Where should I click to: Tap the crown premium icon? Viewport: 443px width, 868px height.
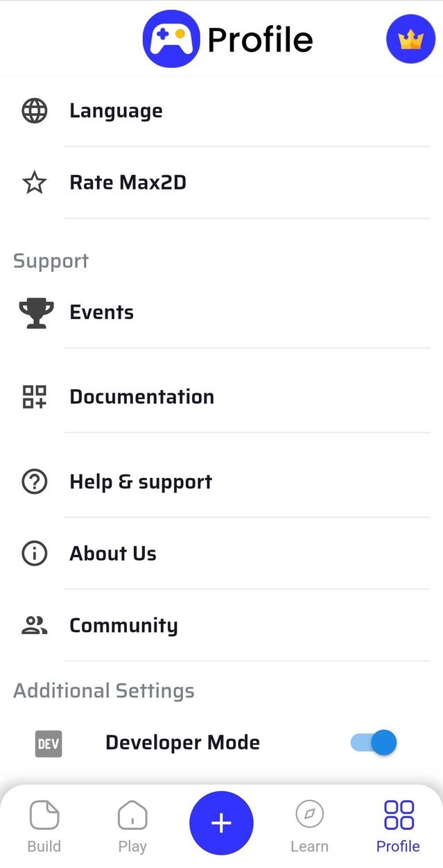410,40
